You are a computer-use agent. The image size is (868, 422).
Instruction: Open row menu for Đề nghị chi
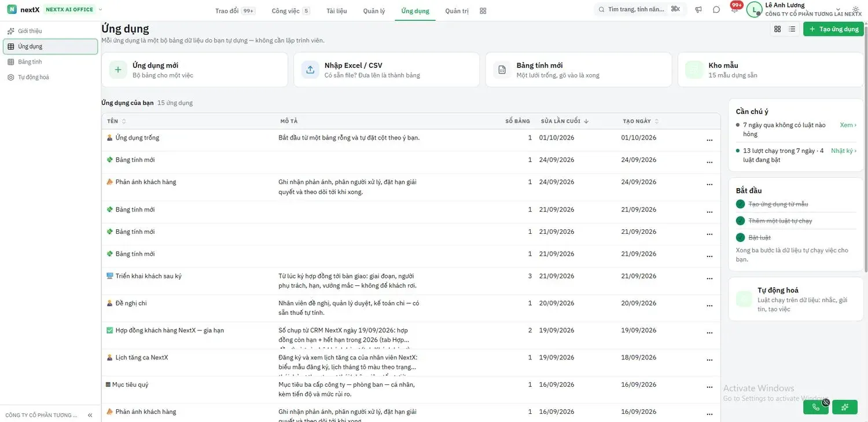pyautogui.click(x=709, y=306)
